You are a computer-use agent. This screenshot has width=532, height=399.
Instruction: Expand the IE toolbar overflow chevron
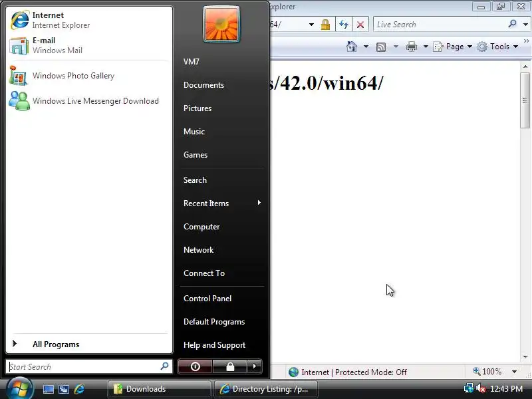click(526, 41)
